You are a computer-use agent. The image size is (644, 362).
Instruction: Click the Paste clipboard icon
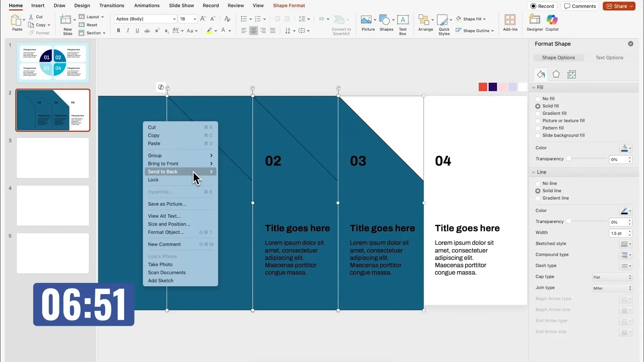tap(16, 20)
